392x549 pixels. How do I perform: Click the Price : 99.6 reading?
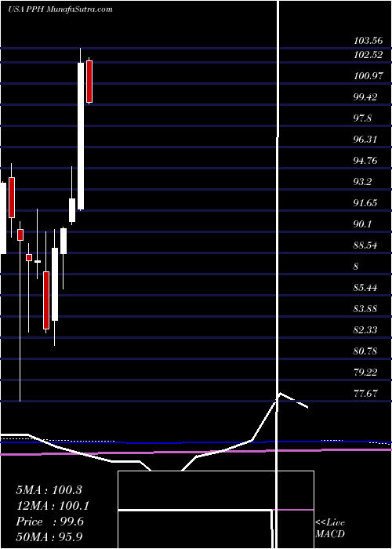click(x=49, y=522)
